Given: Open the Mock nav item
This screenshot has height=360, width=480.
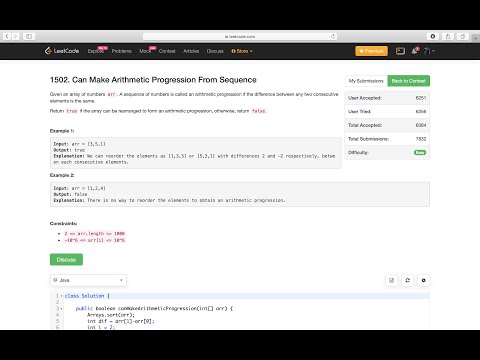Looking at the screenshot, I should [145, 51].
